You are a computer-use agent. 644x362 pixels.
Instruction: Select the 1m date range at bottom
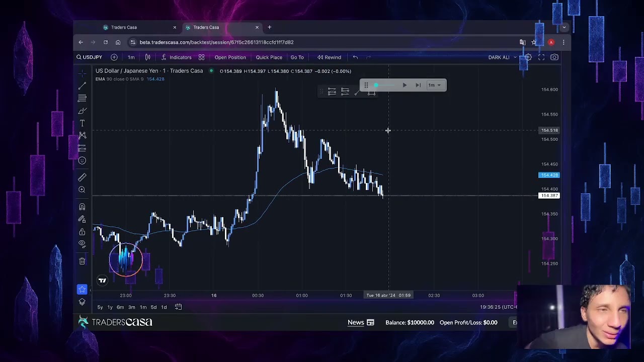click(143, 307)
